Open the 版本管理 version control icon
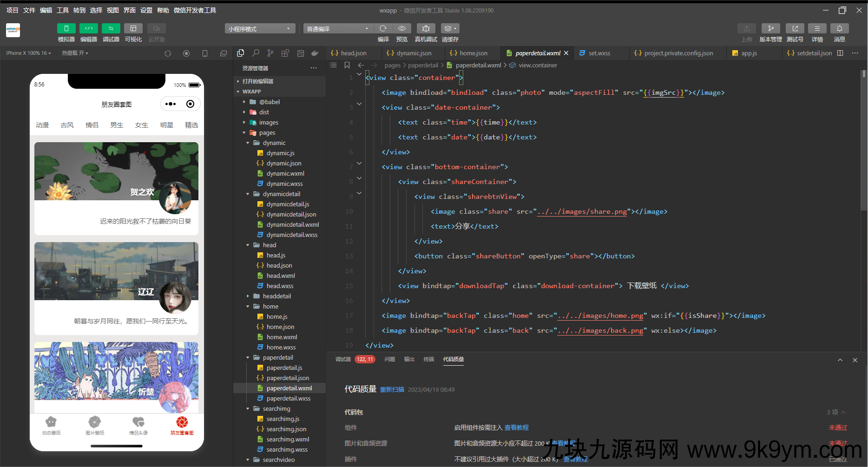868x467 pixels. 770,29
